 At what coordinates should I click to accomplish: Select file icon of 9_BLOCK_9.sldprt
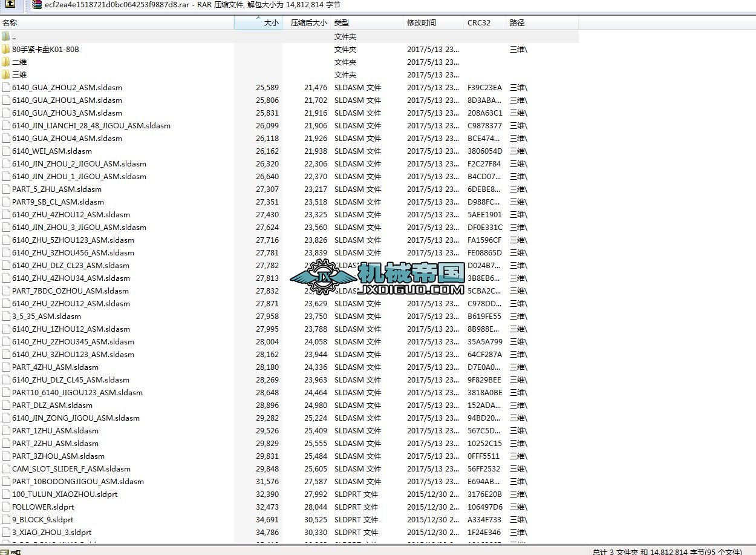(x=6, y=520)
